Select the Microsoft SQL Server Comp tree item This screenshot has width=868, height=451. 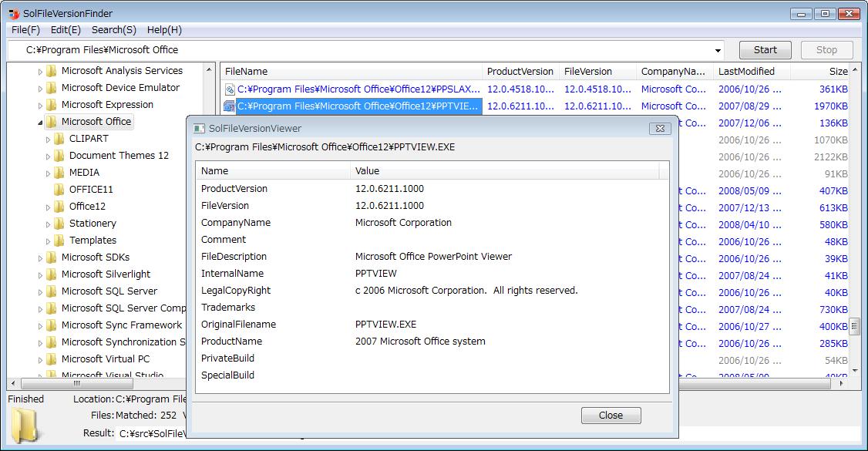click(x=123, y=308)
